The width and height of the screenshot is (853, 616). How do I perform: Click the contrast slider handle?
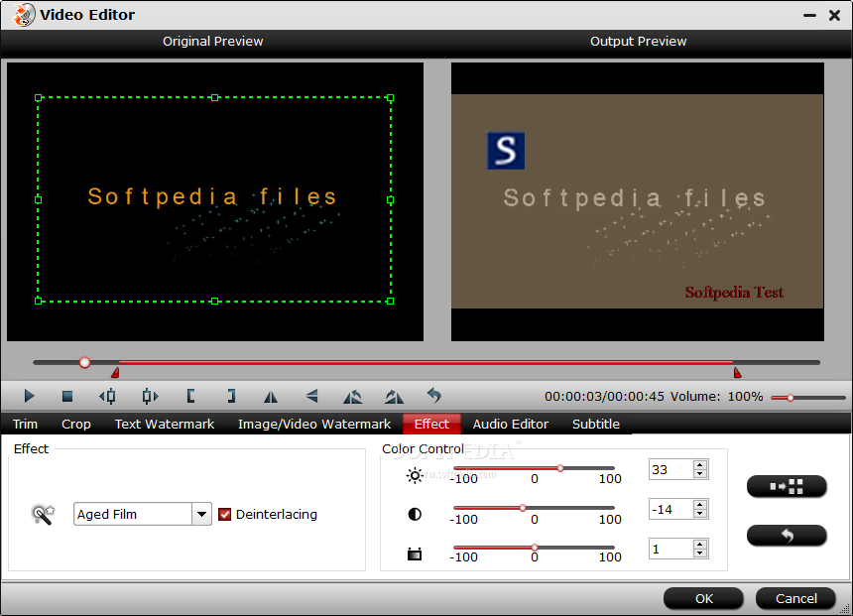coord(523,508)
